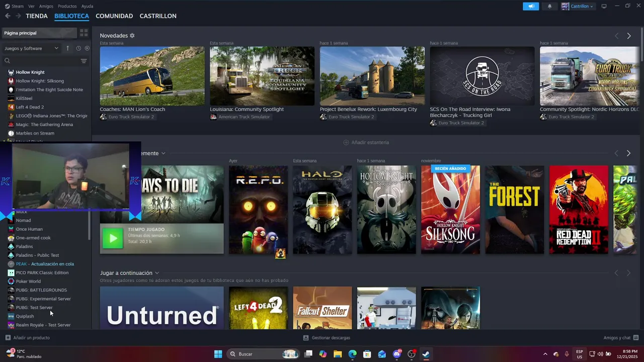644x362 pixels.
Task: Click the Página principal button
Action: [39, 33]
